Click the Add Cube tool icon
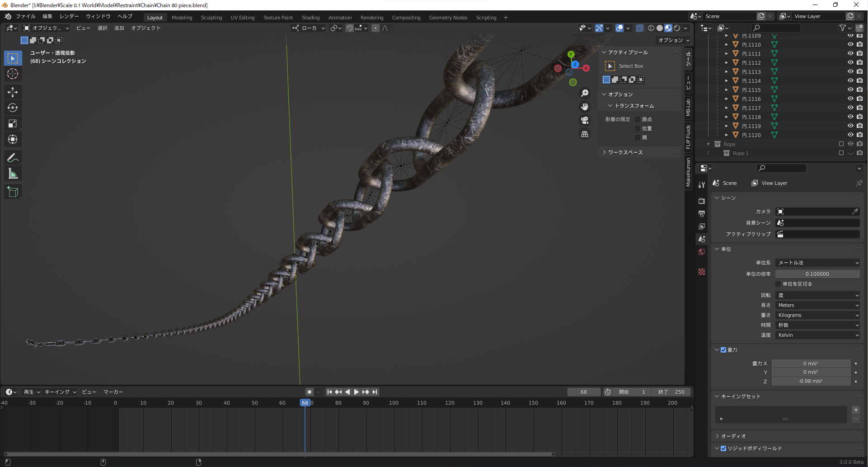This screenshot has height=467, width=868. (x=13, y=192)
